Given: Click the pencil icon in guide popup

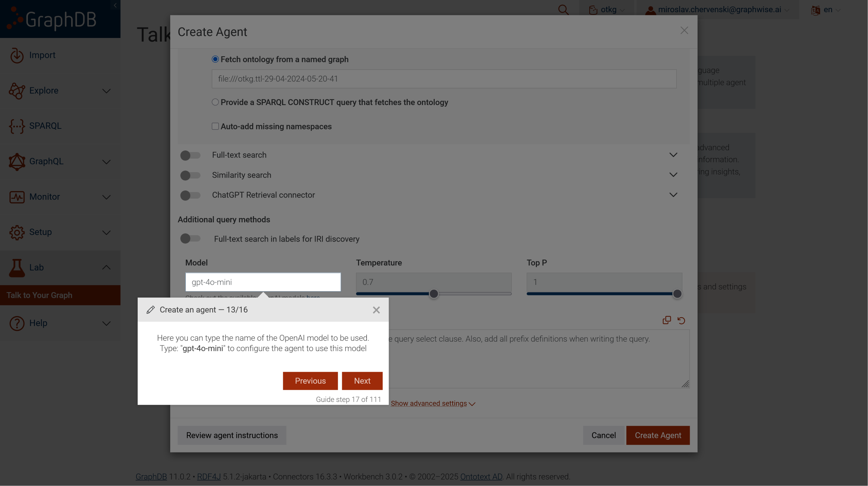Looking at the screenshot, I should tap(151, 310).
